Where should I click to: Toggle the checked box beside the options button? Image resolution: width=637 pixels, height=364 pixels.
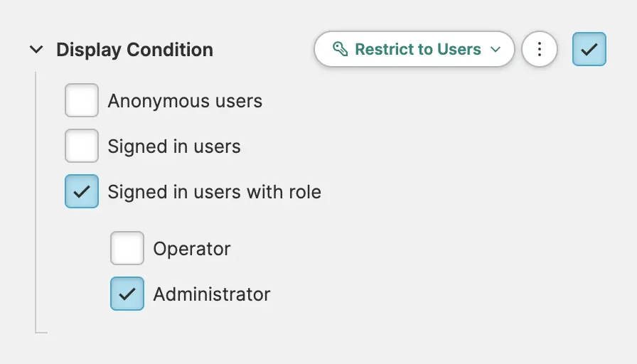[589, 49]
